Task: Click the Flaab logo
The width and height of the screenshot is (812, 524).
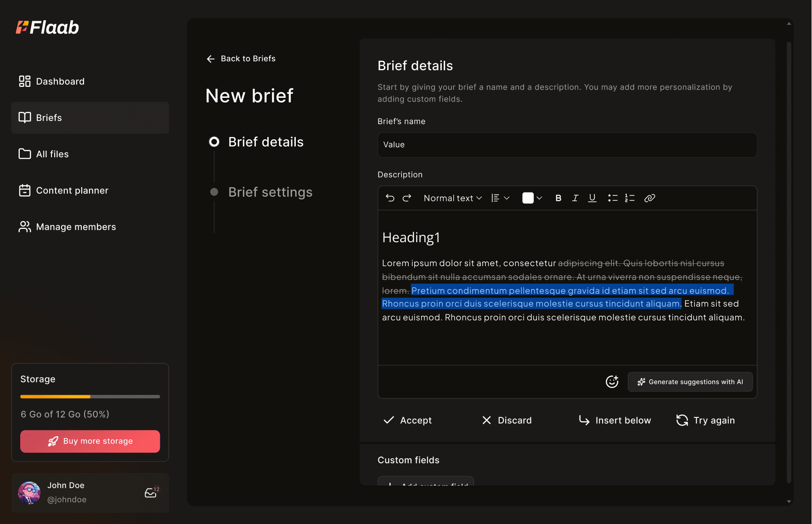Action: pyautogui.click(x=47, y=28)
